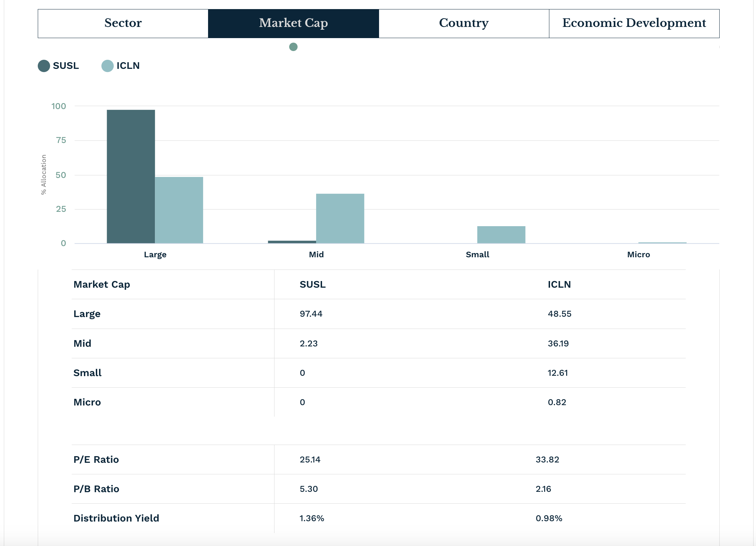Click the SUSL legend label
The height and width of the screenshot is (546, 756).
coord(66,66)
